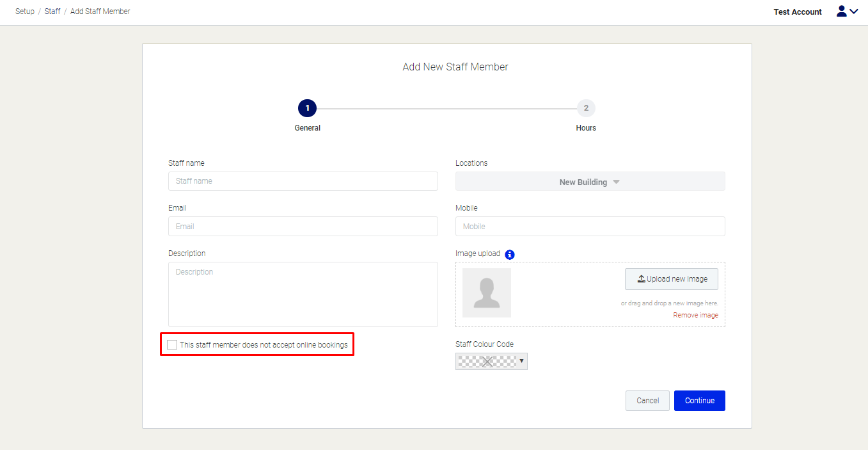This screenshot has height=450, width=868.
Task: Click the Cancel button
Action: click(x=647, y=401)
